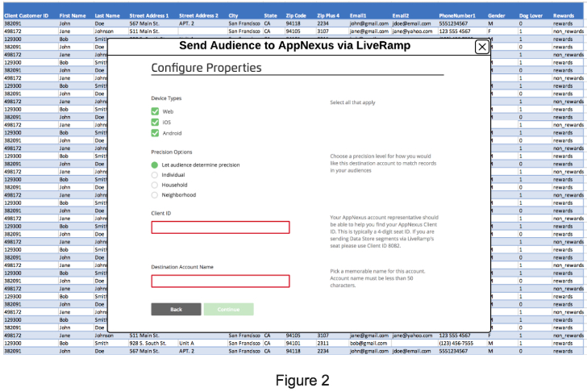Screen dimensions: 587x392
Task: Select the State column header
Action: pos(270,15)
